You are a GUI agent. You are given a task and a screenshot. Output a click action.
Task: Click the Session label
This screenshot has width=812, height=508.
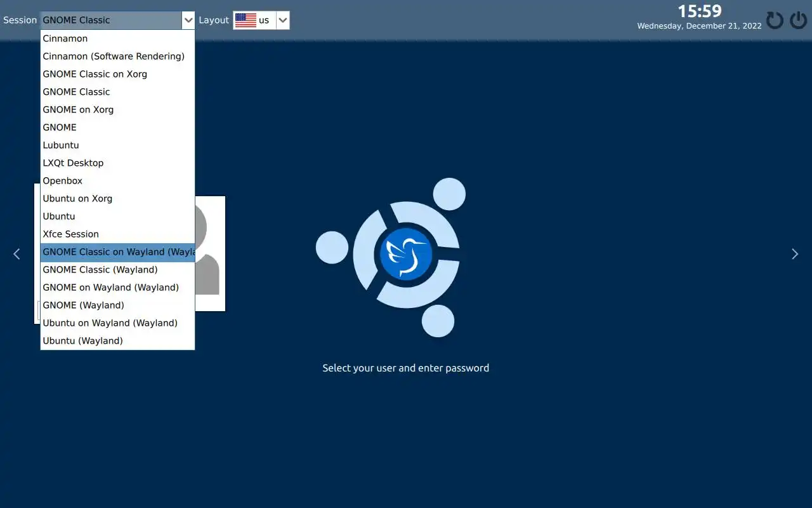[x=20, y=20]
